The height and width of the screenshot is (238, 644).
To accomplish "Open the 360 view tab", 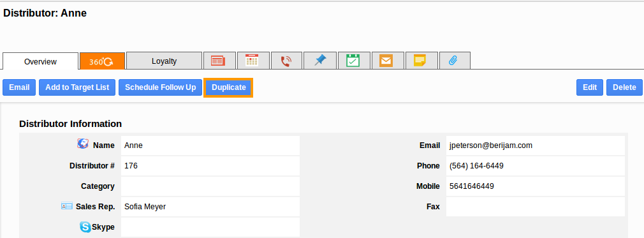I will point(102,61).
